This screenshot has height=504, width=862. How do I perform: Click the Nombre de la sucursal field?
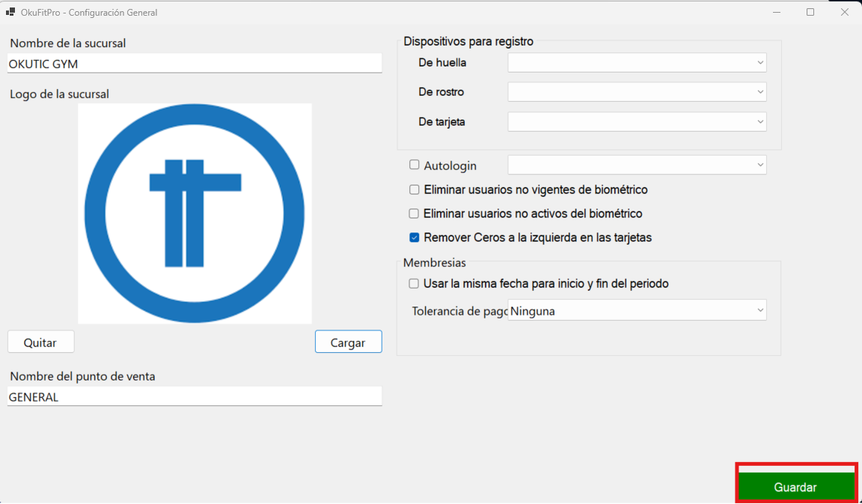pos(195,64)
